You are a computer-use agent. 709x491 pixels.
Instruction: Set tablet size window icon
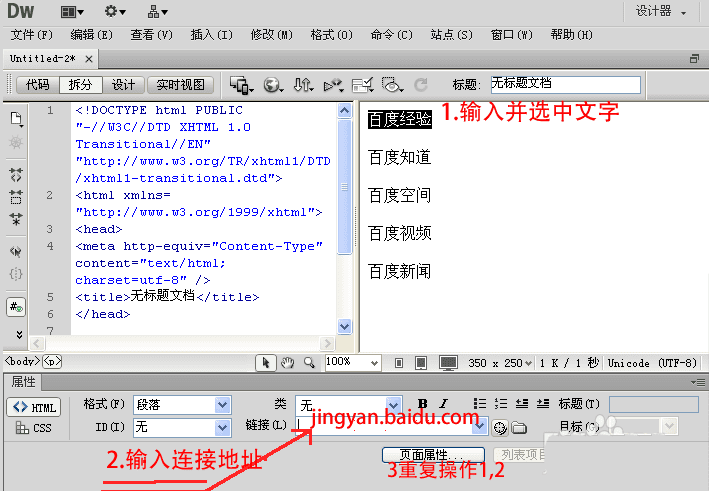(x=421, y=363)
